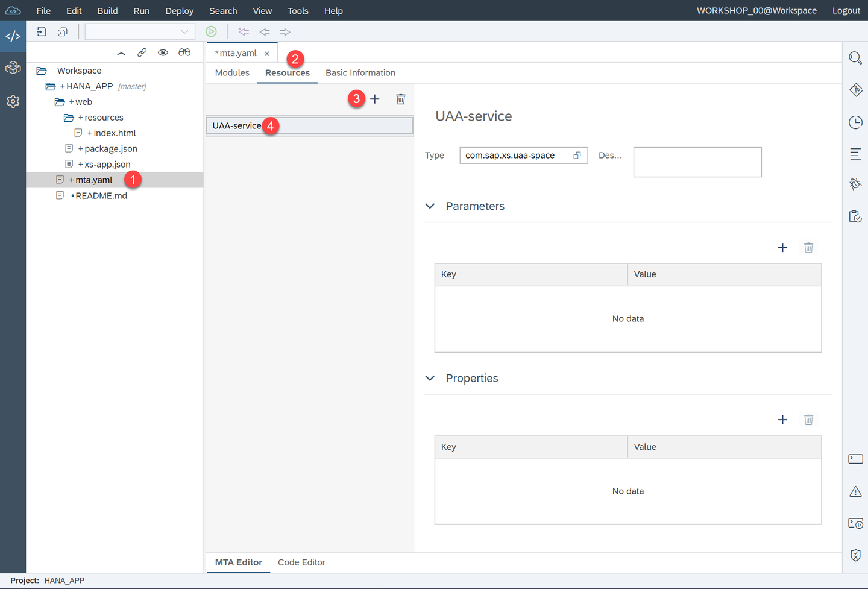The width and height of the screenshot is (868, 589).
Task: Open the Git pane diamond icon
Action: coord(855,90)
